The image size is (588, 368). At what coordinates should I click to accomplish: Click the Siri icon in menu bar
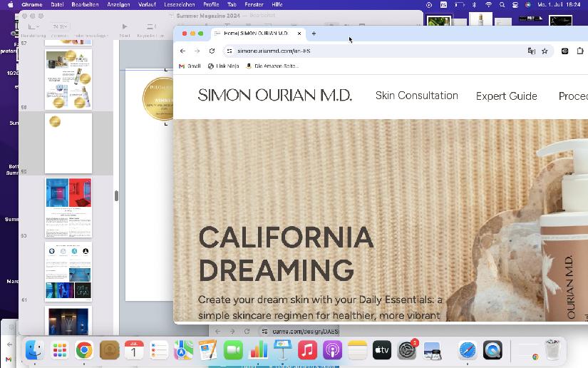click(x=528, y=4)
